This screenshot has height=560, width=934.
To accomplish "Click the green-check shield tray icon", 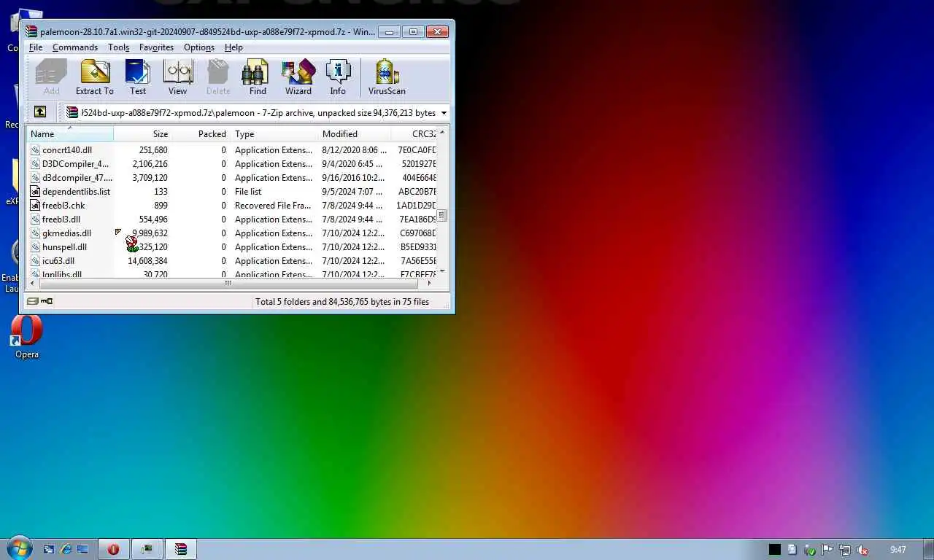I will (x=810, y=550).
